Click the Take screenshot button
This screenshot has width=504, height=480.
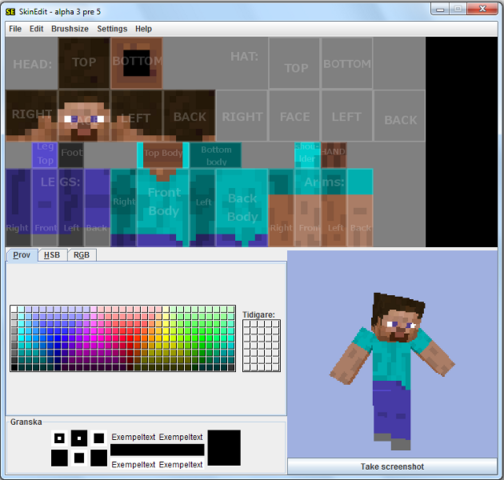pyautogui.click(x=392, y=466)
